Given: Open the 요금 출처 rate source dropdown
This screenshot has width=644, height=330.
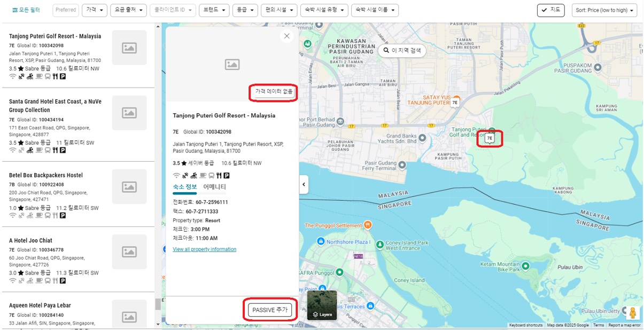Looking at the screenshot, I should click(x=129, y=10).
